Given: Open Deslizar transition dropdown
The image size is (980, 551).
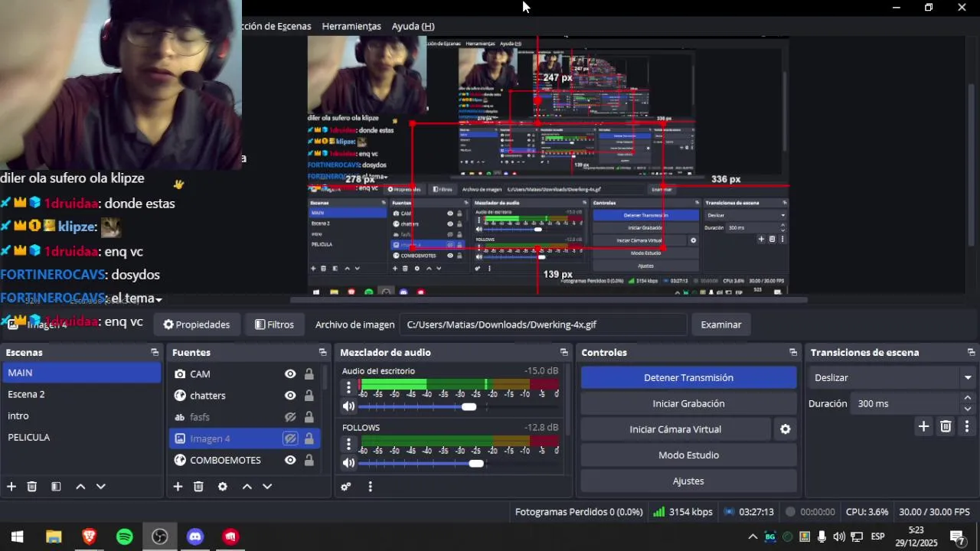Looking at the screenshot, I should coord(892,378).
